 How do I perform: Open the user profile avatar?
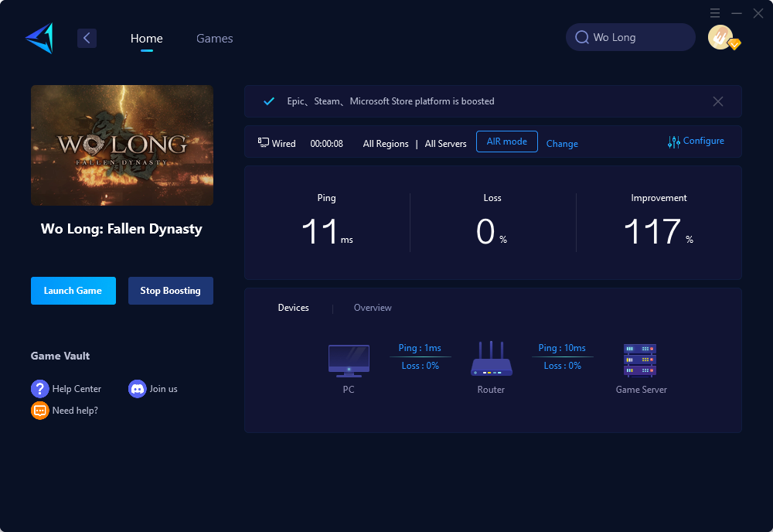[x=720, y=37]
